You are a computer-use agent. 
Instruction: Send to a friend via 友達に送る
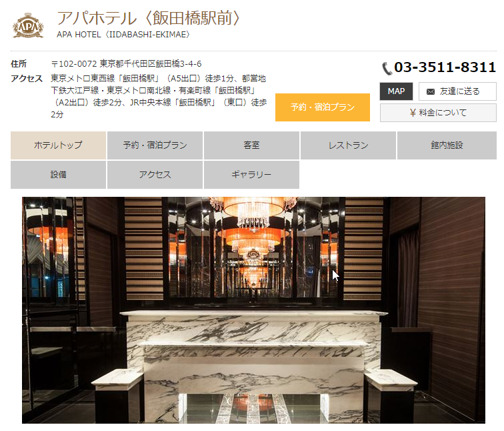[x=457, y=91]
